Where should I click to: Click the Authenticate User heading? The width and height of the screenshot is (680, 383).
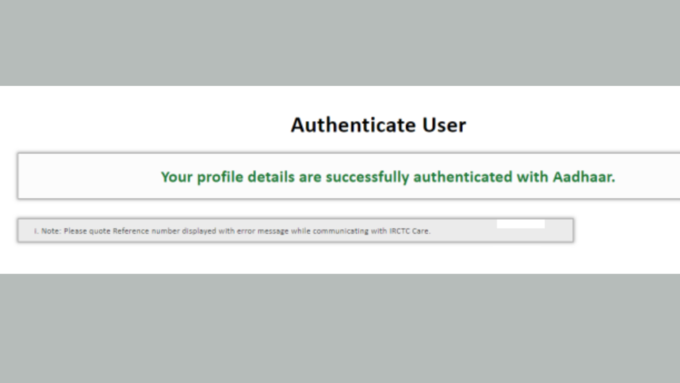click(x=378, y=125)
